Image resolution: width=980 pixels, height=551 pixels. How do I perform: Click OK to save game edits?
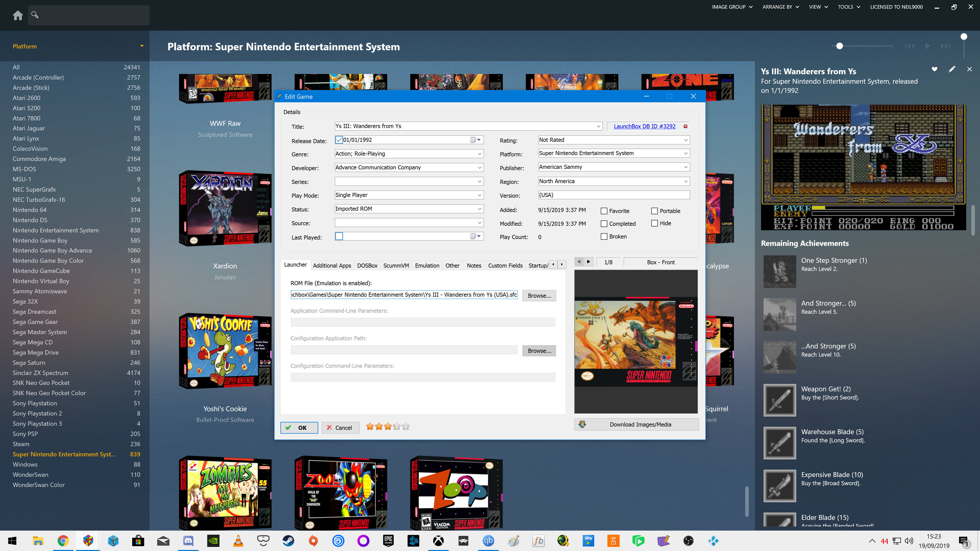(299, 428)
